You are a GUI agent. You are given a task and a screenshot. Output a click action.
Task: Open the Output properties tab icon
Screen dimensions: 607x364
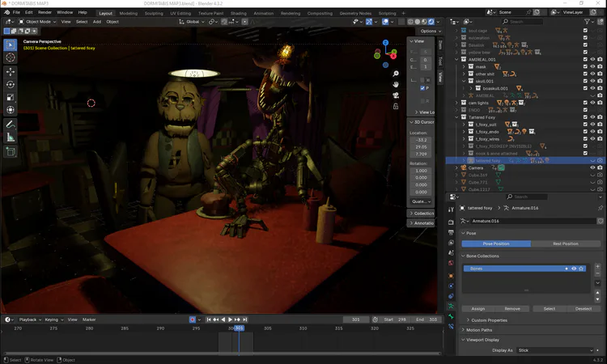coord(451,232)
